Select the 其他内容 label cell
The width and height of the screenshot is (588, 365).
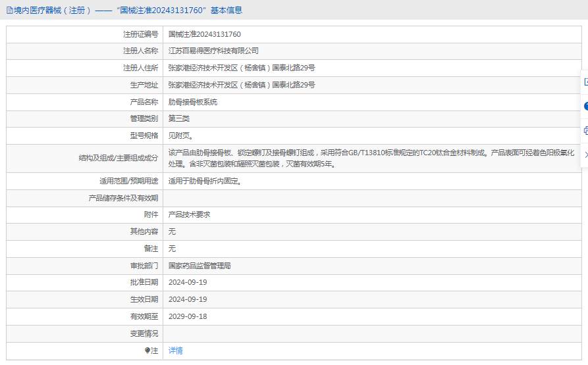85,232
